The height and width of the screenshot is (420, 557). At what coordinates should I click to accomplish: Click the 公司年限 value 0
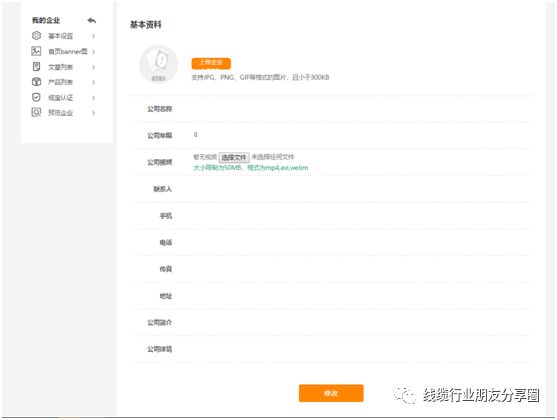(195, 134)
